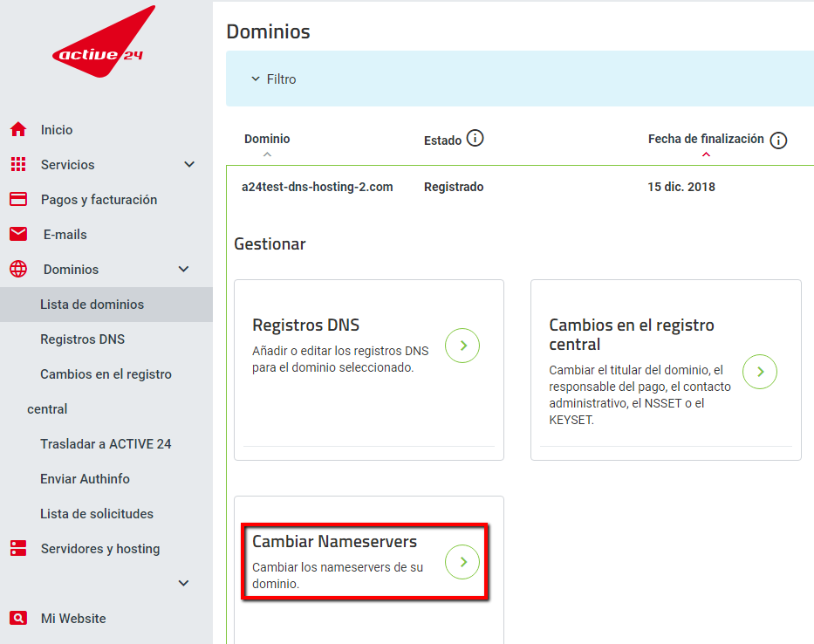Image resolution: width=814 pixels, height=644 pixels.
Task: Click the E-mails envelope icon
Action: click(18, 234)
